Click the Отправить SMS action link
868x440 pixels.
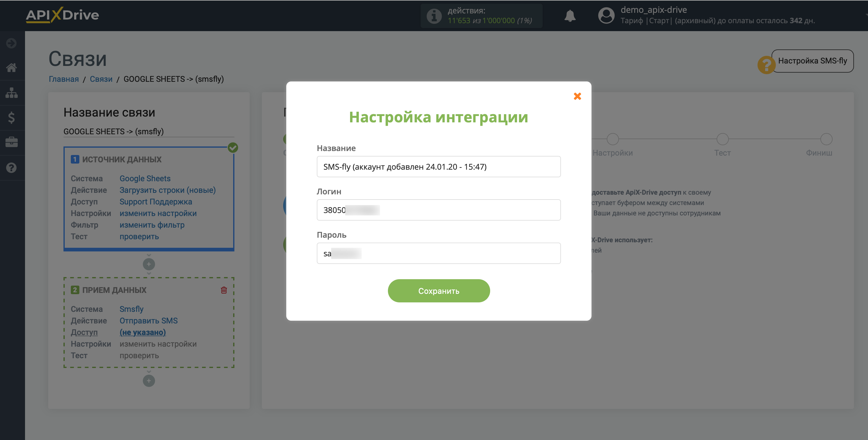click(x=149, y=321)
